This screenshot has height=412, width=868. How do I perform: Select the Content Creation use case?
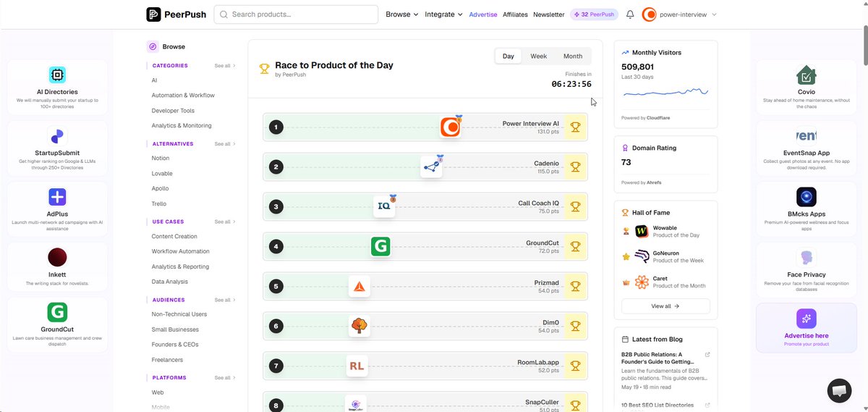(x=174, y=236)
